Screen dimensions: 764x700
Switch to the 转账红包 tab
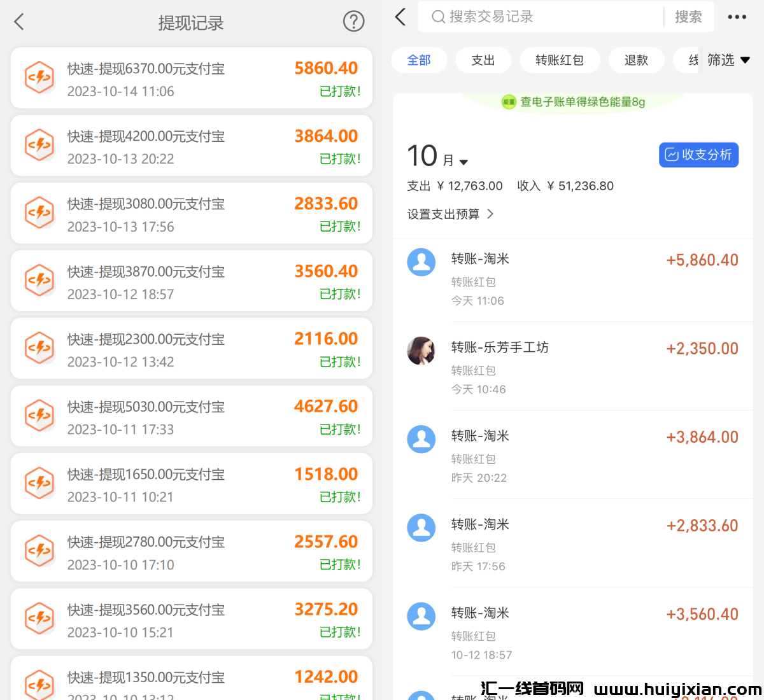tap(560, 60)
